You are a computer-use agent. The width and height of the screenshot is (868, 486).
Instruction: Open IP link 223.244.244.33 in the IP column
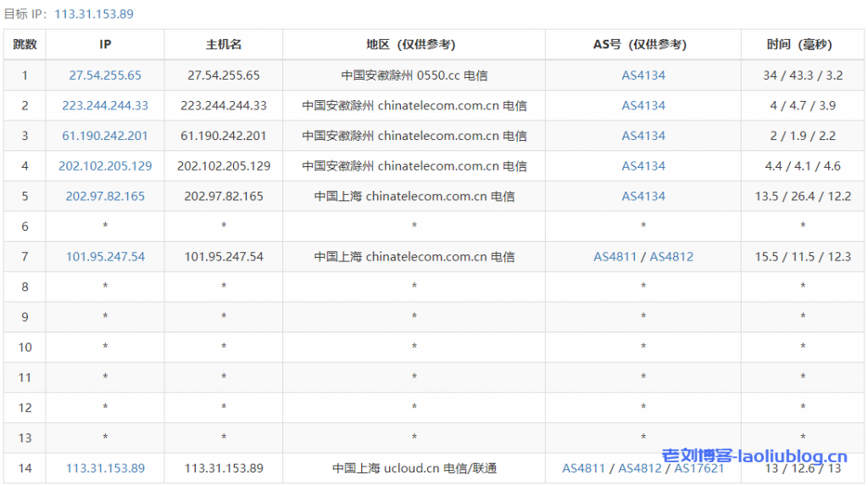105,106
